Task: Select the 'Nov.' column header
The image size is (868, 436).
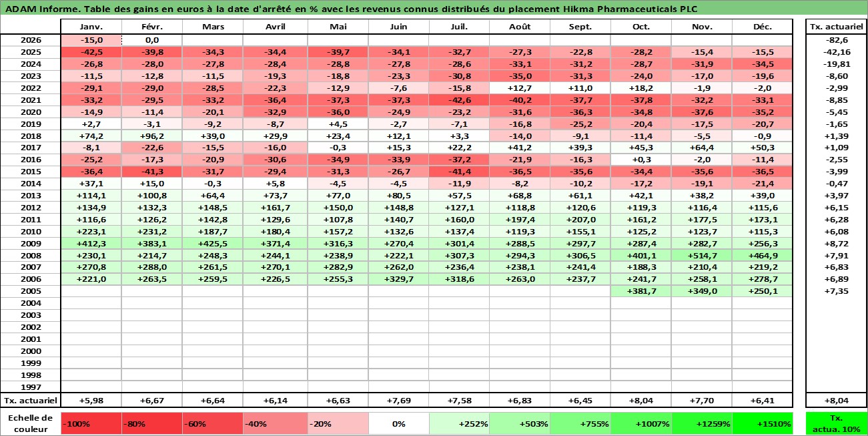Action: (x=702, y=27)
